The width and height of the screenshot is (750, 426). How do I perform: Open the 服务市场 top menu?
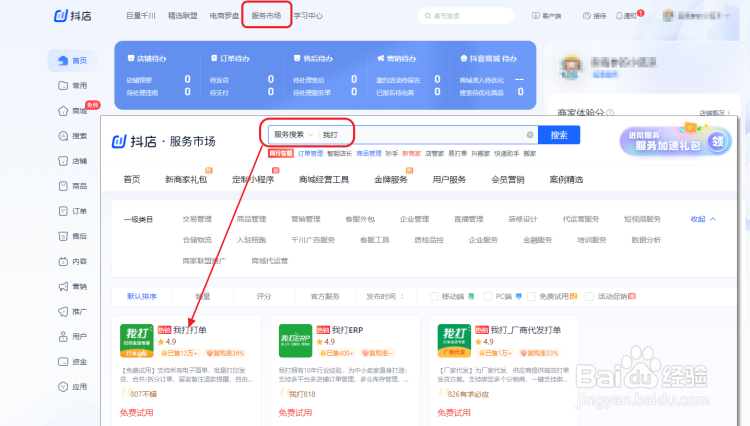point(266,16)
